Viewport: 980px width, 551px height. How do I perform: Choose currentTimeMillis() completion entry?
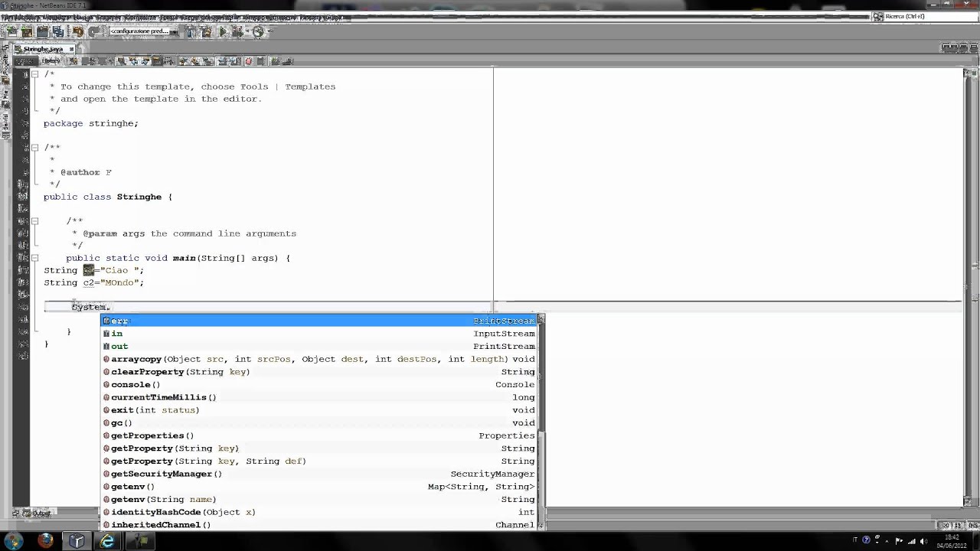click(x=319, y=397)
